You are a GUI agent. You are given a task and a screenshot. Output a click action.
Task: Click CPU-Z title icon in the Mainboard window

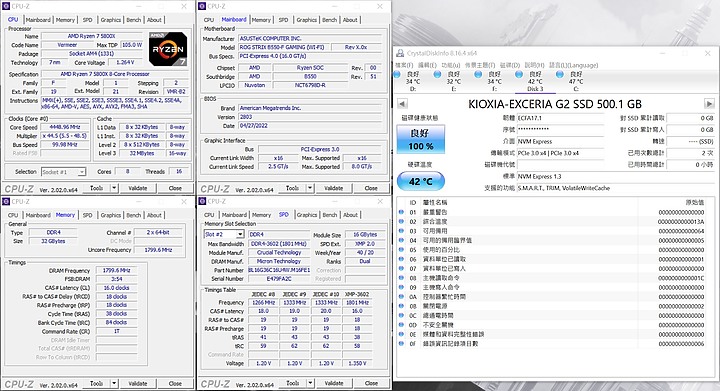[202, 6]
